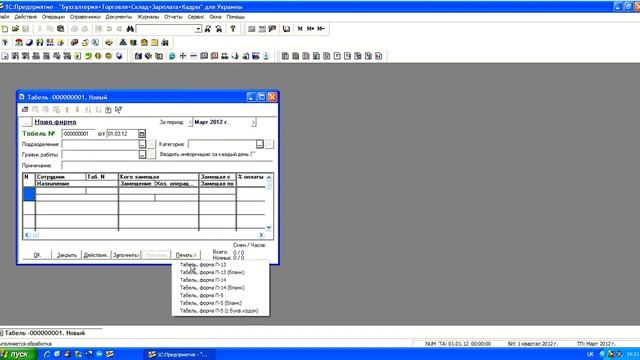Toggle 'Вводить информацию за каждый день' checkbox
The image size is (640, 360).
[x=253, y=154]
